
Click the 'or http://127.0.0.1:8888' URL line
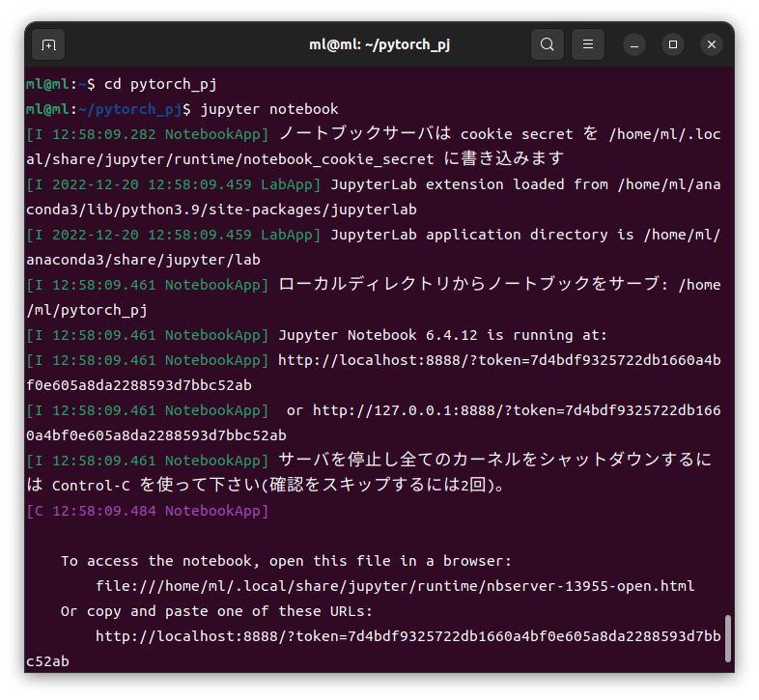(503, 410)
